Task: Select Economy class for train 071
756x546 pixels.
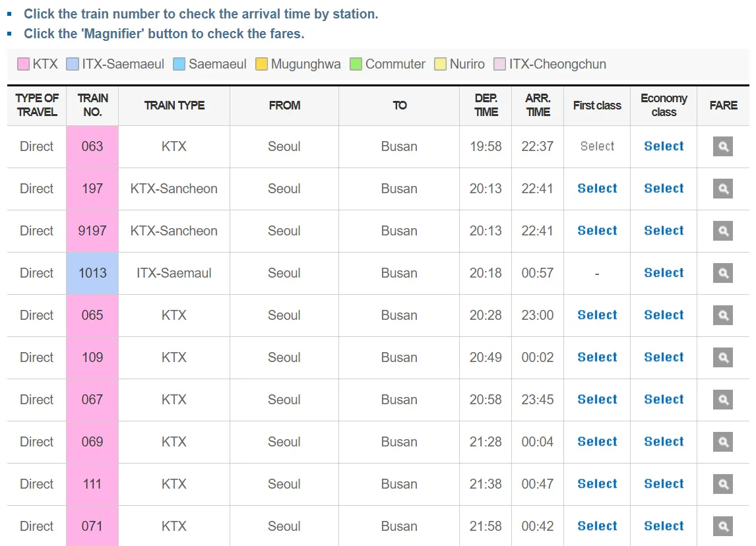Action: tap(663, 526)
